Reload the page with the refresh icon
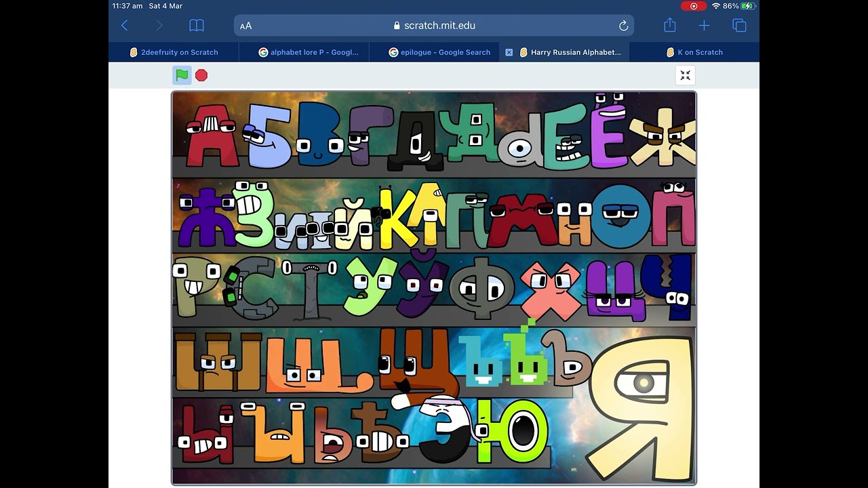This screenshot has width=868, height=488. [x=623, y=26]
